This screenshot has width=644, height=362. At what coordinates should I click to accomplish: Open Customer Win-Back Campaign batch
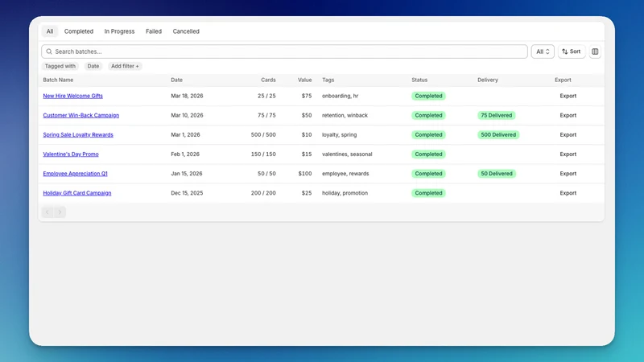point(81,115)
